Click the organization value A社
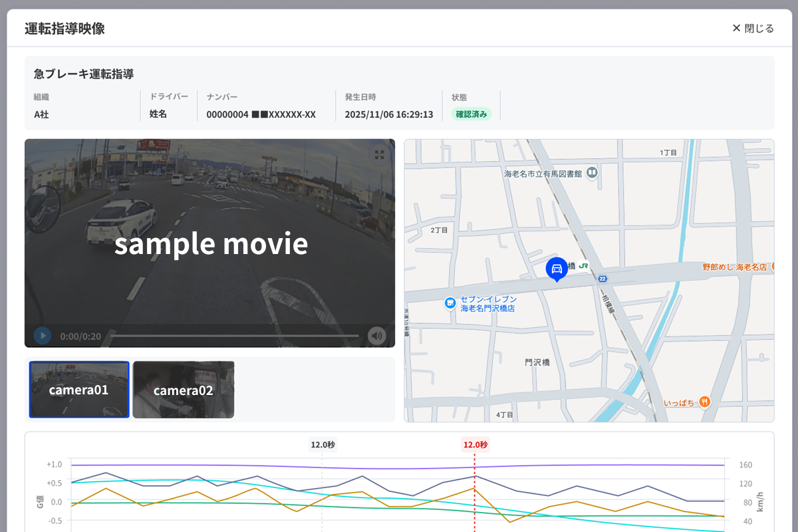798x532 pixels. pos(41,114)
